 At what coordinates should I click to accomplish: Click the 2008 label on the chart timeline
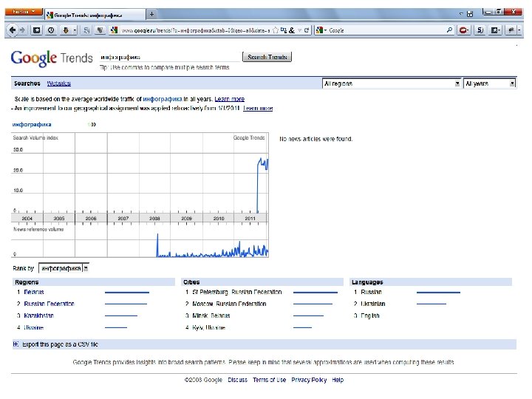pyautogui.click(x=154, y=218)
